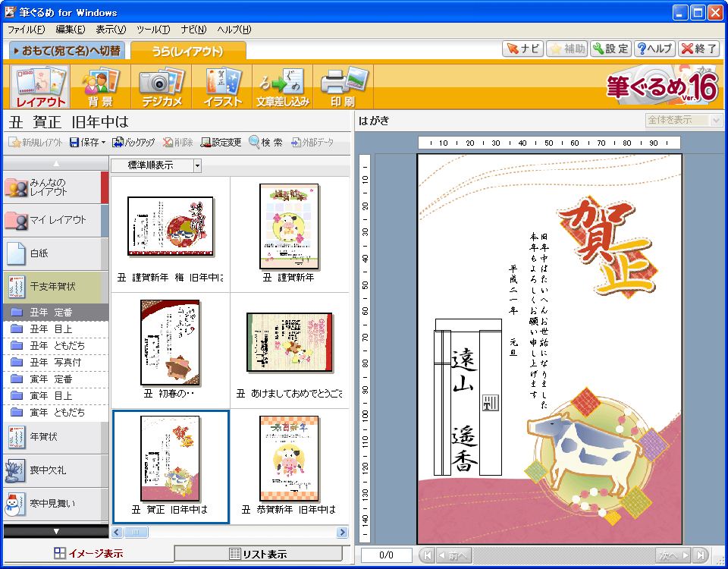Click the 削除 delete toolbar button

pyautogui.click(x=177, y=142)
